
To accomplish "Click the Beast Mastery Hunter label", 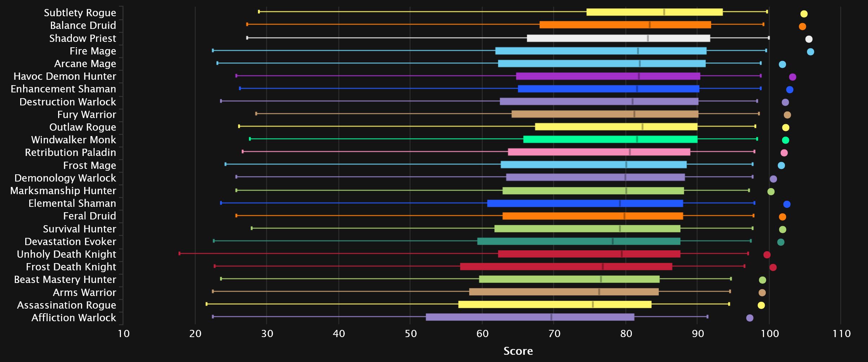I will [65, 279].
